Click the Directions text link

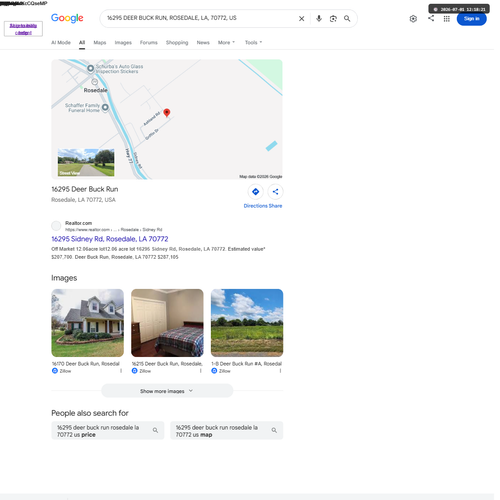(x=255, y=206)
